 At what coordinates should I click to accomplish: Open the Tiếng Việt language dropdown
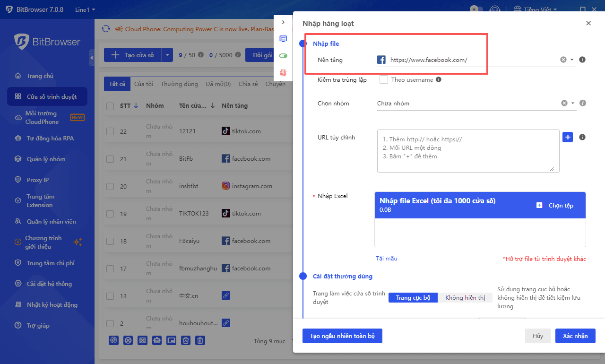coord(536,9)
